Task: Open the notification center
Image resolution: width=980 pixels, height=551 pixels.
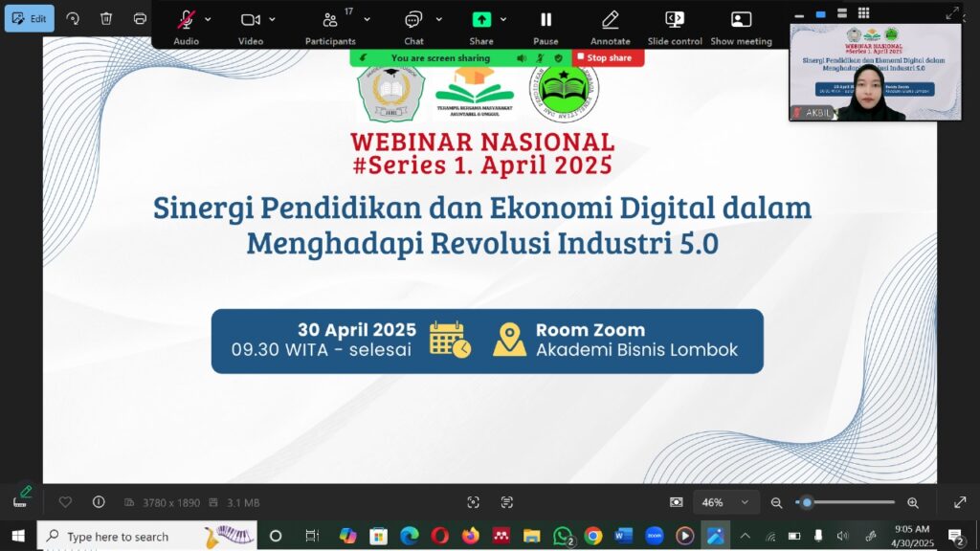Action: tap(956, 537)
